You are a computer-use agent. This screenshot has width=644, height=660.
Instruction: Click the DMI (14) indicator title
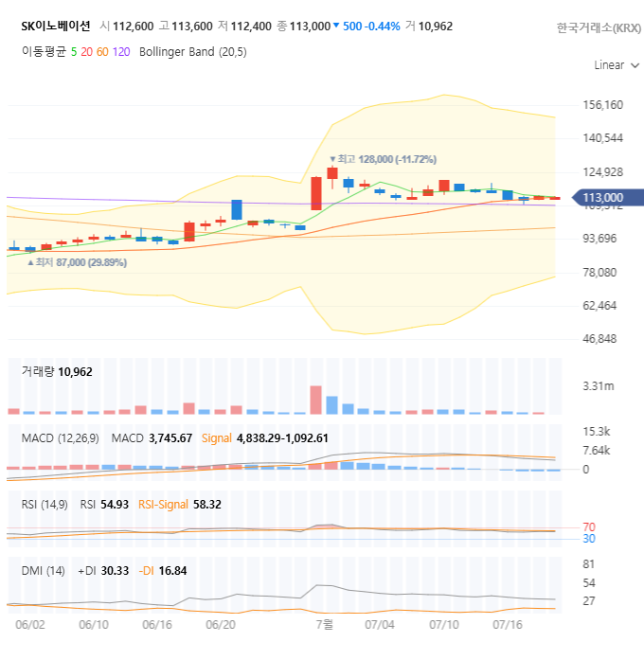43,571
